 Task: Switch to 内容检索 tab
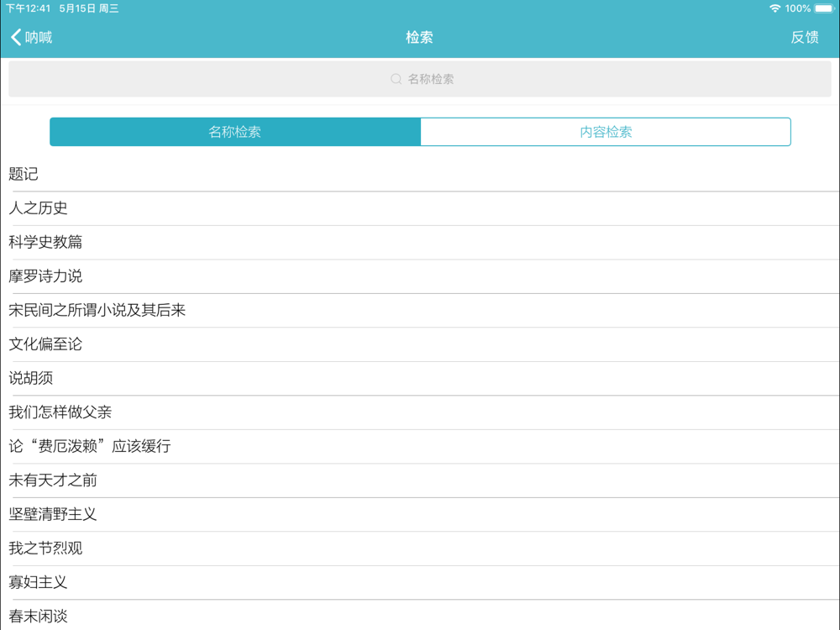coord(606,132)
